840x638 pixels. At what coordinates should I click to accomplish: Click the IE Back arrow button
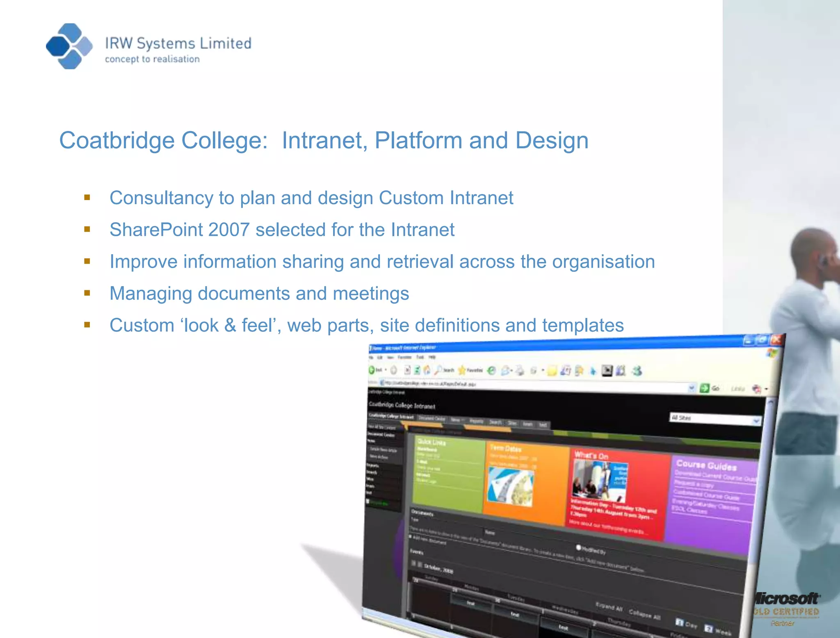tap(372, 370)
